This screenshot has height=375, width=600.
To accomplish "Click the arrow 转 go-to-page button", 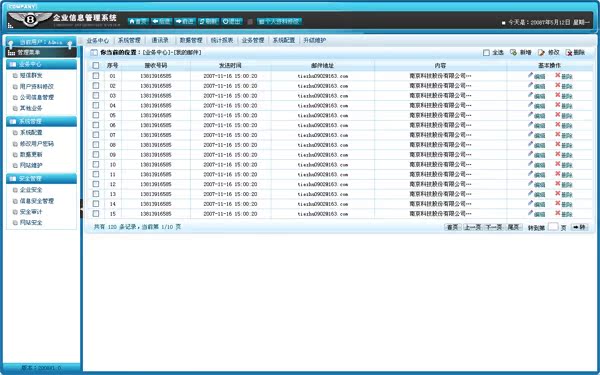I will [579, 227].
